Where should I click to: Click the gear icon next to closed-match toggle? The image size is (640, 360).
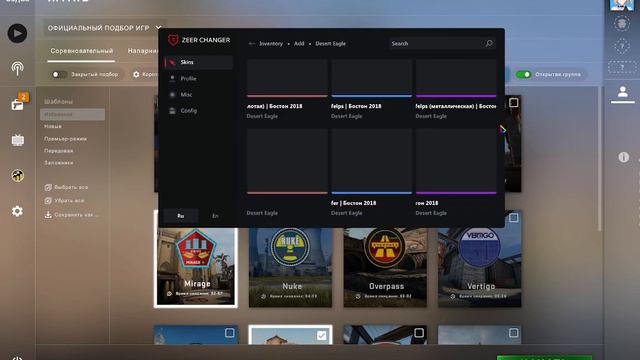click(136, 74)
